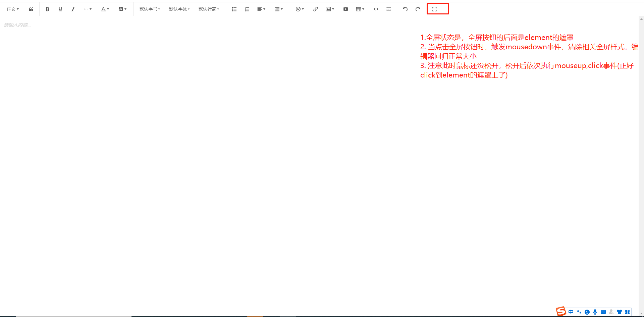Create a numbered list

click(247, 9)
